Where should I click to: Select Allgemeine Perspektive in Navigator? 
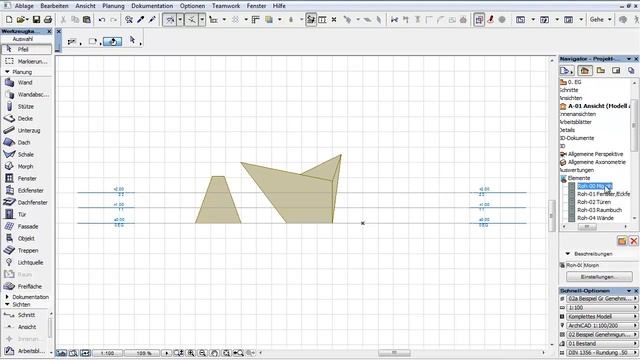pyautogui.click(x=596, y=154)
